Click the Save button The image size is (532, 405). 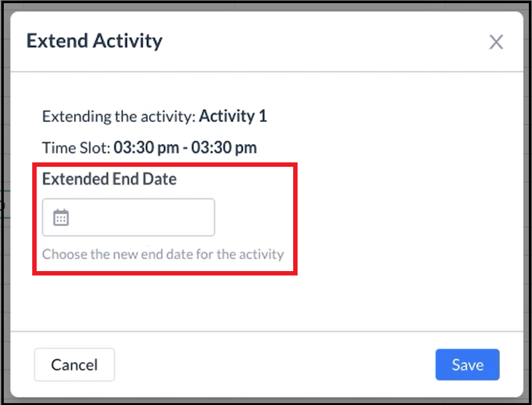[x=467, y=365]
